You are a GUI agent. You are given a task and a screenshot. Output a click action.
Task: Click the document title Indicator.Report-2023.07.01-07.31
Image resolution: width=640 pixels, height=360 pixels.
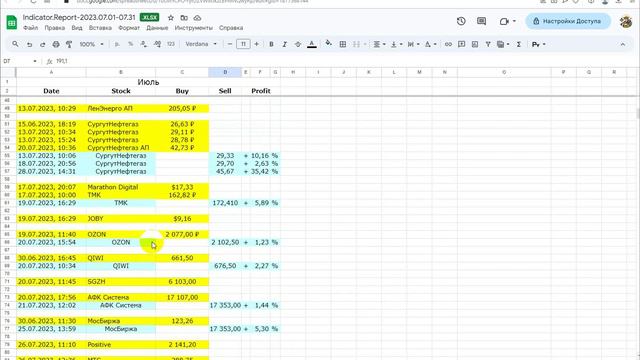tap(79, 18)
